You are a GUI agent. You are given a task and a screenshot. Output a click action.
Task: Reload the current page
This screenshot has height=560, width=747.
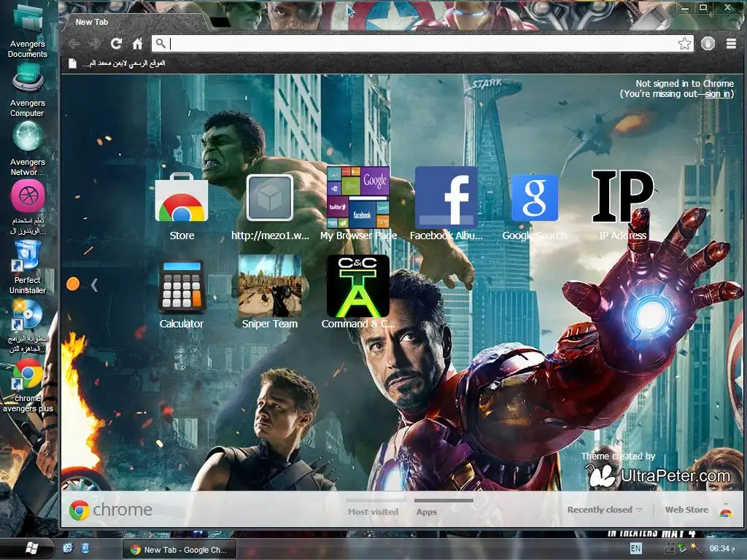116,44
